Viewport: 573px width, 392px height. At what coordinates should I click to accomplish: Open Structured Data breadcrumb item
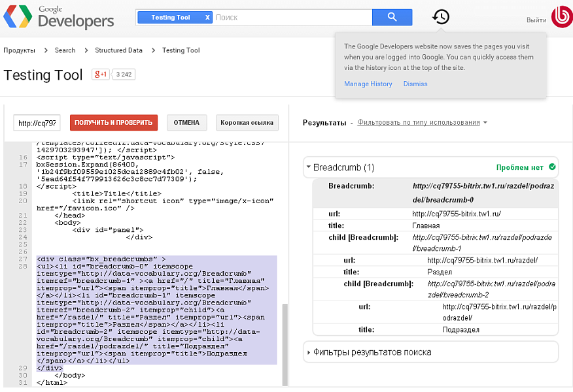click(x=118, y=50)
